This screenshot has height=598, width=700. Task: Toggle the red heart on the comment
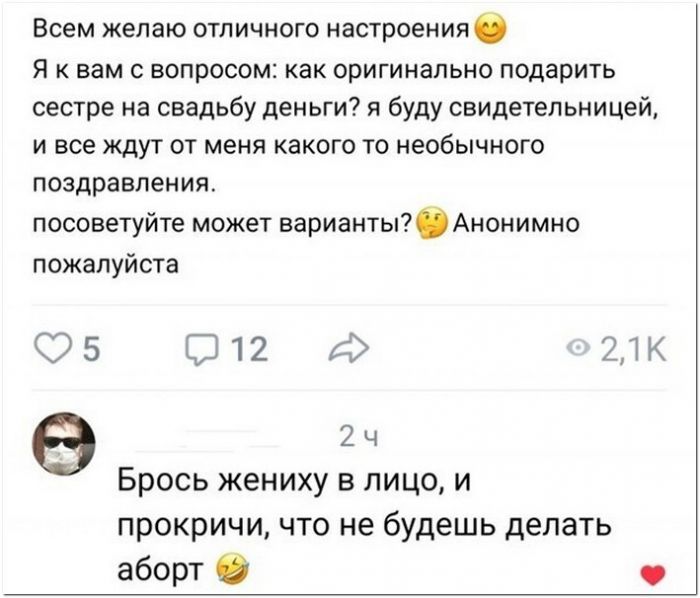point(653,574)
